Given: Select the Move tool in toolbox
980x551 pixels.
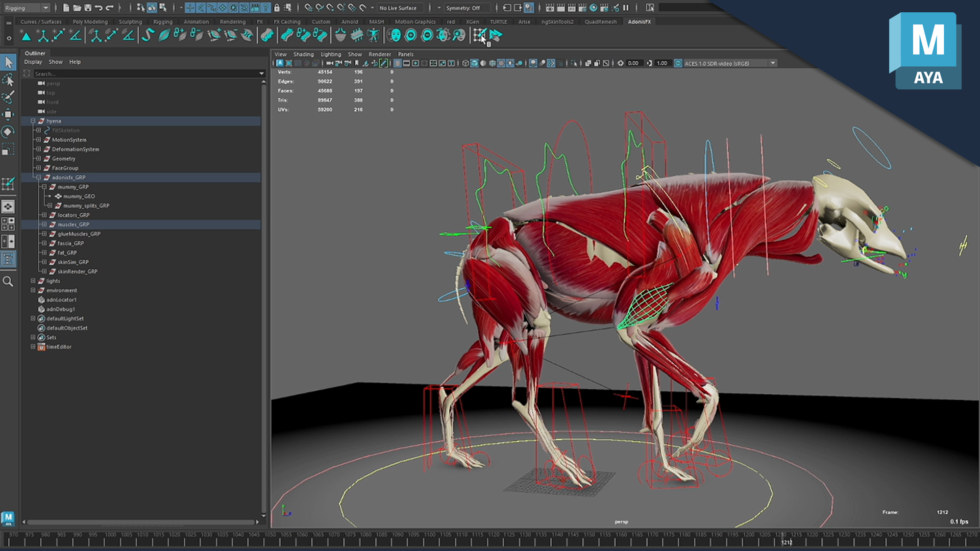Looking at the screenshot, I should coord(8,114).
